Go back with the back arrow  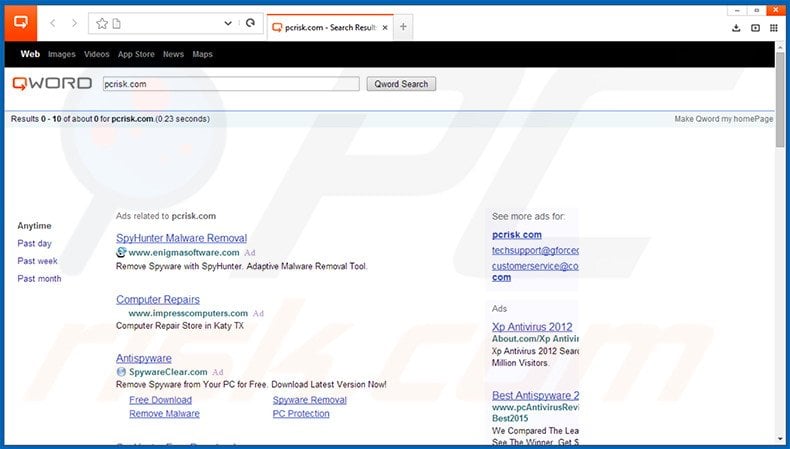point(52,23)
